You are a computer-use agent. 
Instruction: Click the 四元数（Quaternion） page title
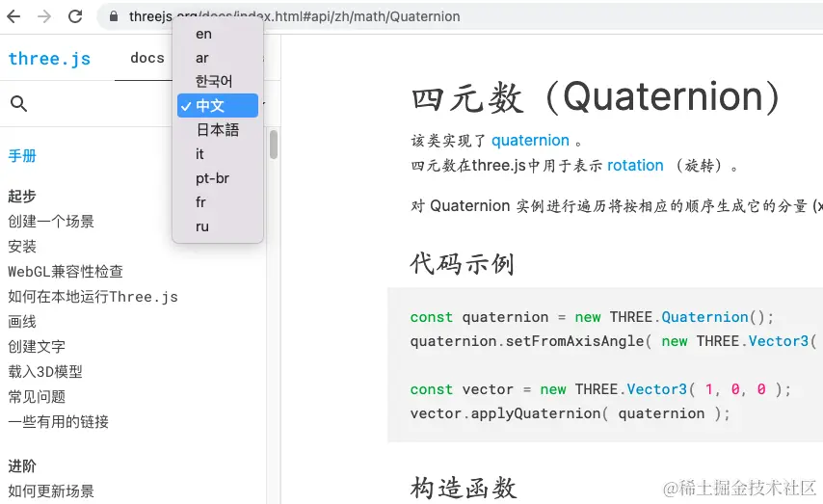[x=596, y=97]
